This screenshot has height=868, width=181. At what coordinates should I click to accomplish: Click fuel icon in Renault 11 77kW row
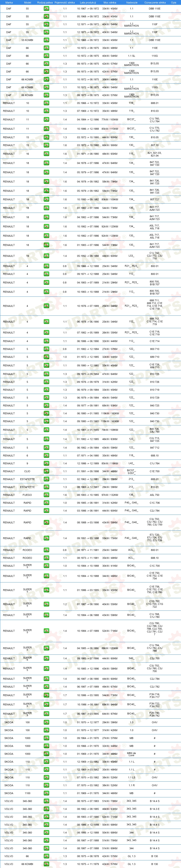click(x=46, y=119)
